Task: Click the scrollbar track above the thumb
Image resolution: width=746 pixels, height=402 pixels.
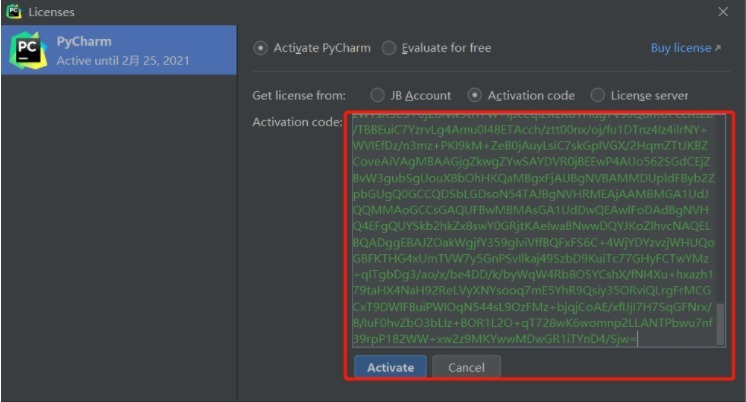Action: tap(720, 200)
